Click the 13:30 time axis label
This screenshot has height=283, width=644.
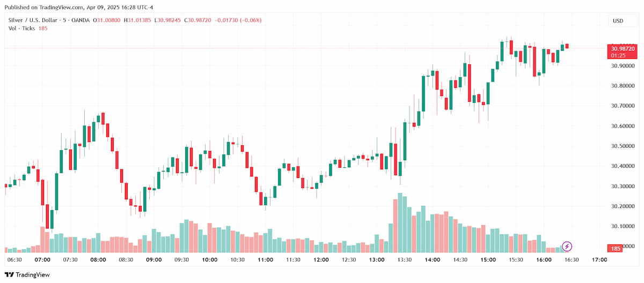pyautogui.click(x=405, y=259)
